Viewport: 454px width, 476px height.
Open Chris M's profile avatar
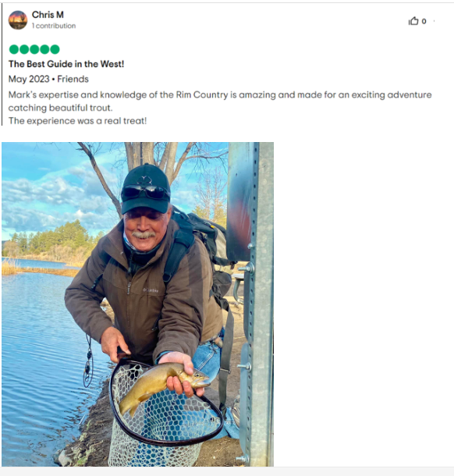point(18,20)
